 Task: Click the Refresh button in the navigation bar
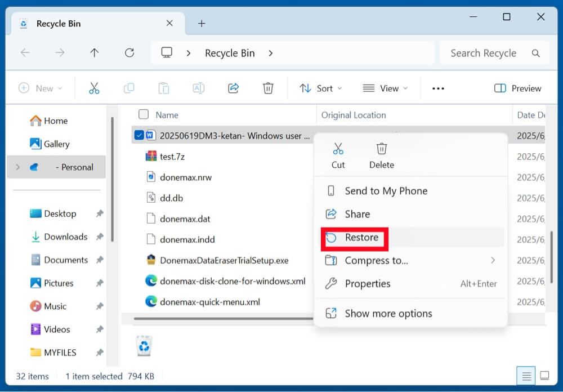coord(129,53)
